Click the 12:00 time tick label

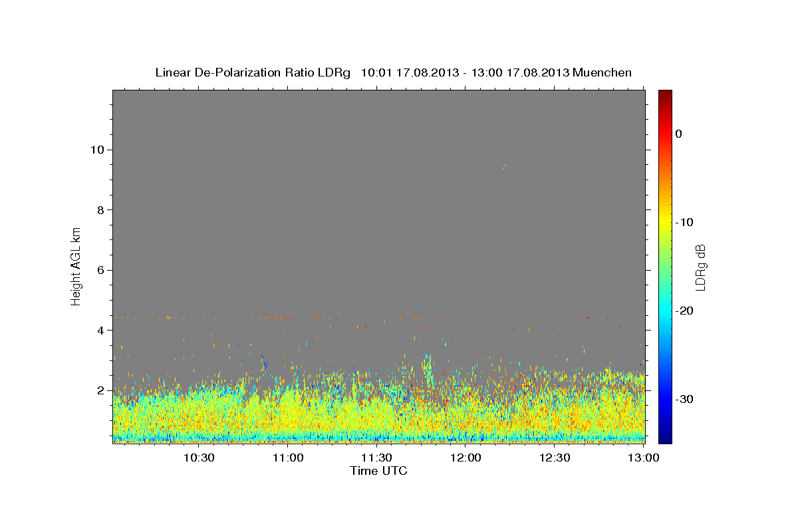[466, 458]
